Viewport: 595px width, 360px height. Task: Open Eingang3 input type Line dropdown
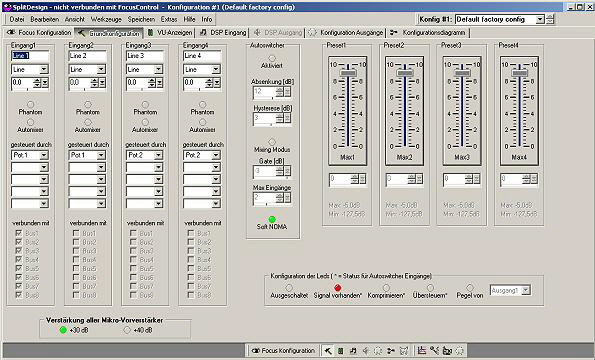158,69
